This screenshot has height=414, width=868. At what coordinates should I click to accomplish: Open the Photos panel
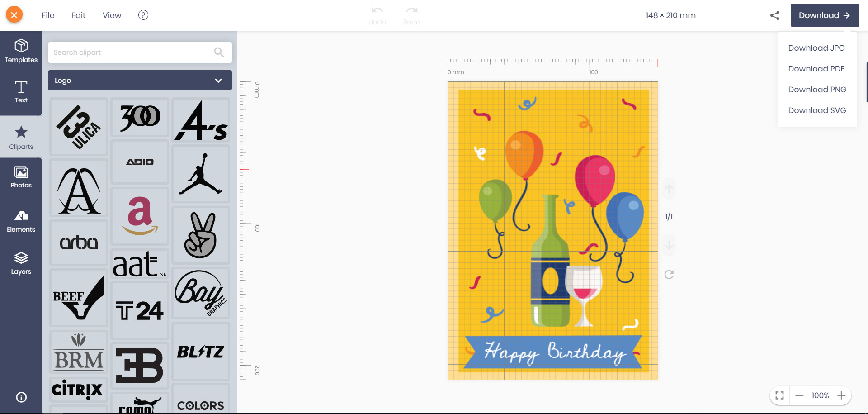point(21,176)
